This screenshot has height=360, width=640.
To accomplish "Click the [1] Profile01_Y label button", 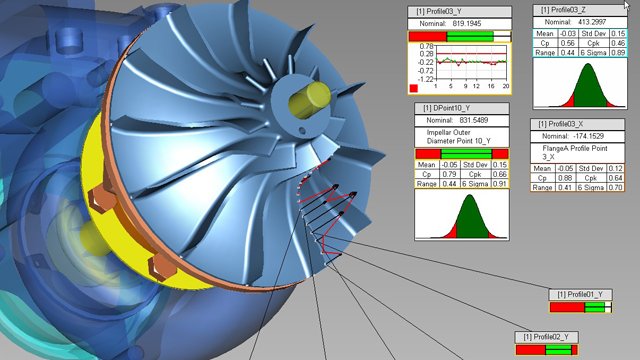I will (x=580, y=294).
